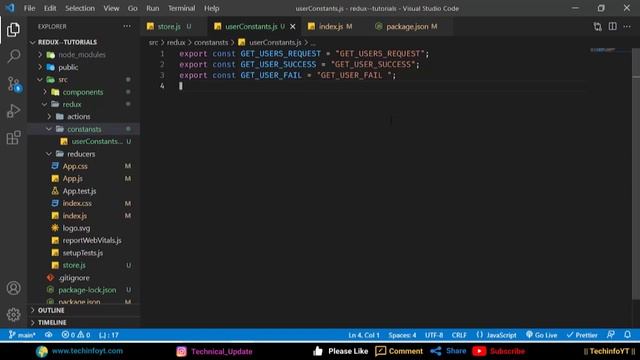Open index.css in explorer
This screenshot has width=640, height=360.
point(84,203)
